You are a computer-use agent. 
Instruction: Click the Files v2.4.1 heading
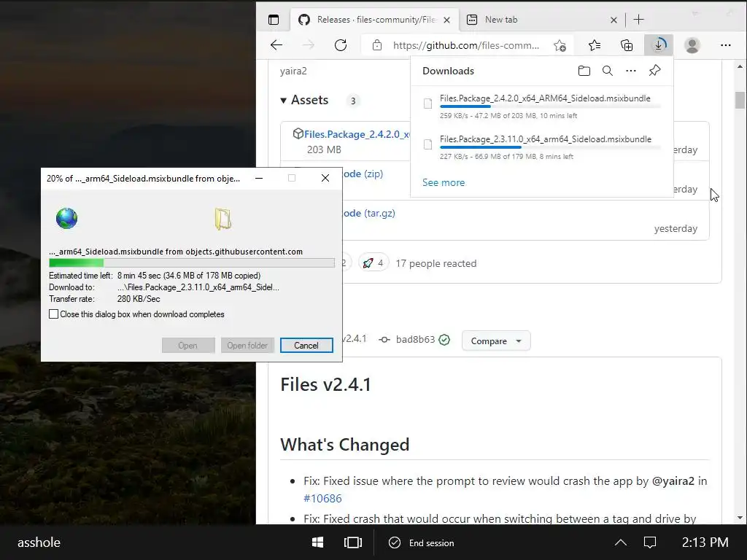coord(326,385)
